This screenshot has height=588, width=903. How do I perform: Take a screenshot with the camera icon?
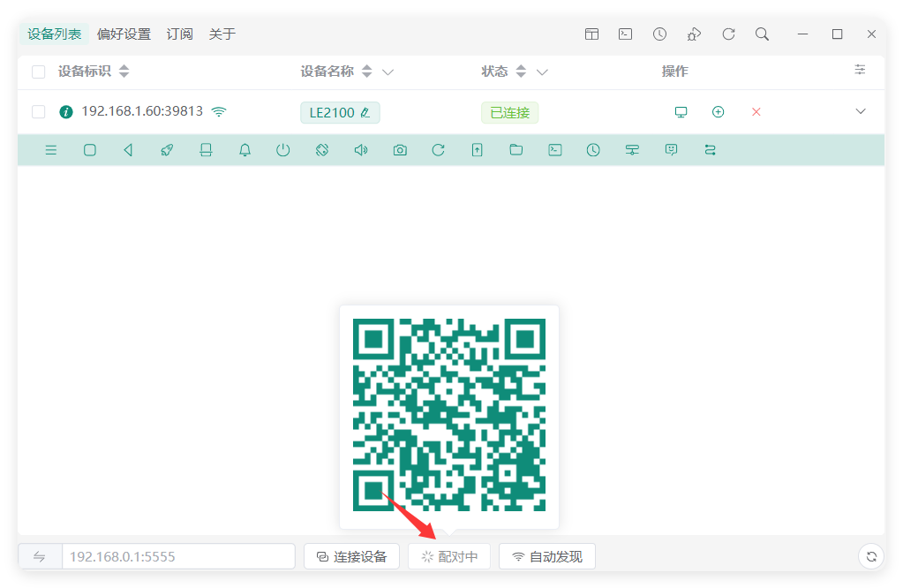[400, 150]
